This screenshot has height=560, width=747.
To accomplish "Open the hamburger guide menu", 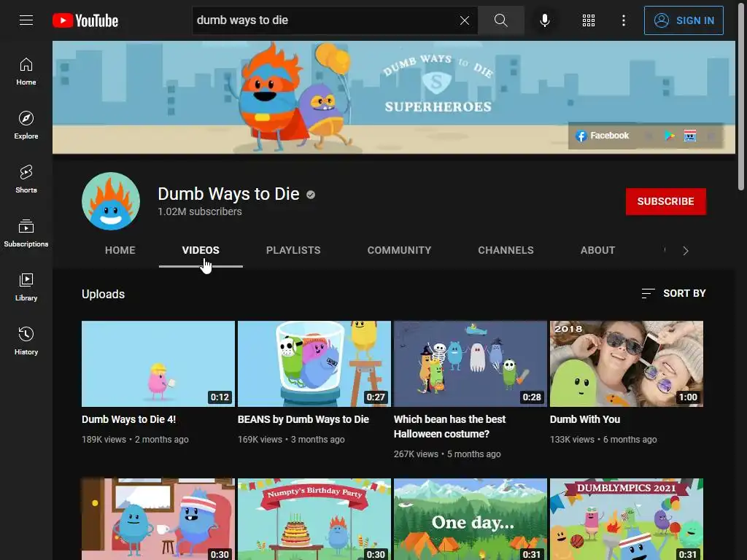I will coord(26,20).
